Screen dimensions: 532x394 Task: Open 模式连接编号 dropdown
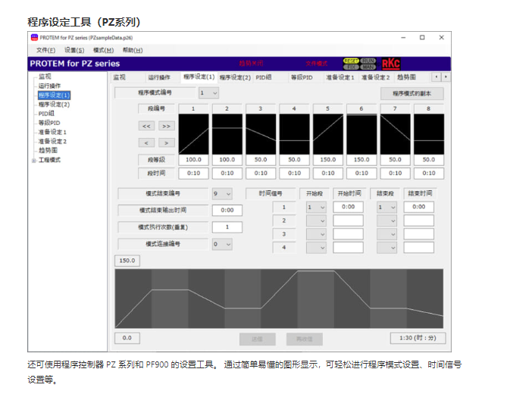click(222, 244)
